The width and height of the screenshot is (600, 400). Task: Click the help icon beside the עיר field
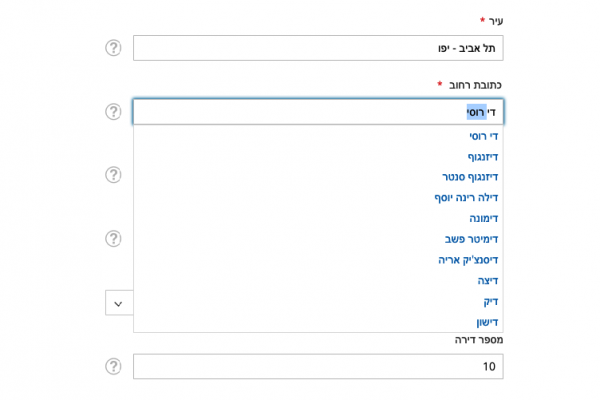click(x=114, y=47)
